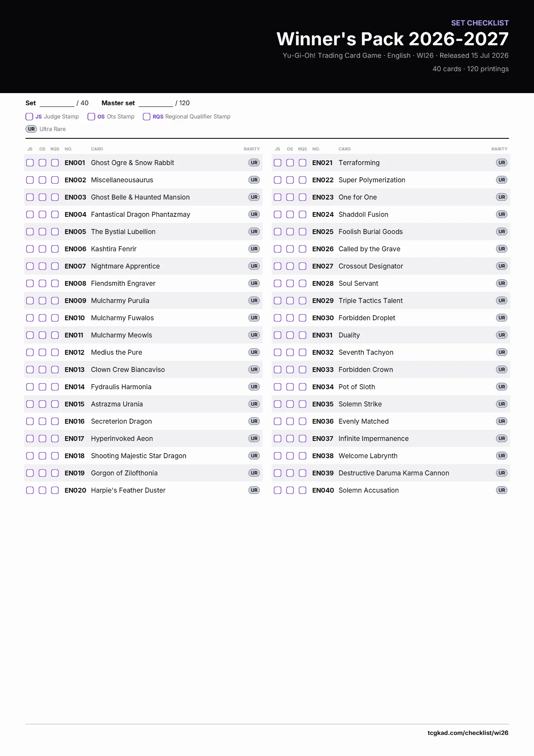This screenshot has width=534, height=756.
Task: Click the Set count blank line
Action: [x=57, y=103]
